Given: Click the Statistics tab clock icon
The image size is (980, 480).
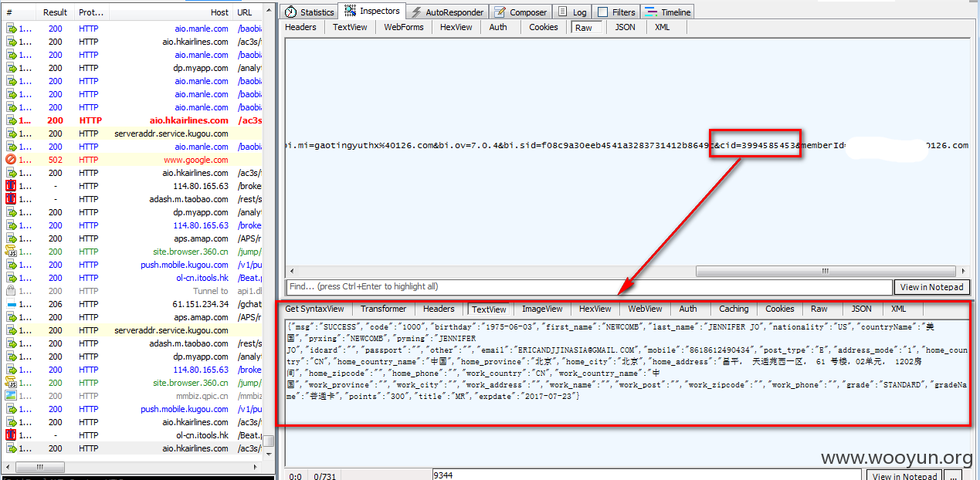Looking at the screenshot, I should (x=290, y=12).
